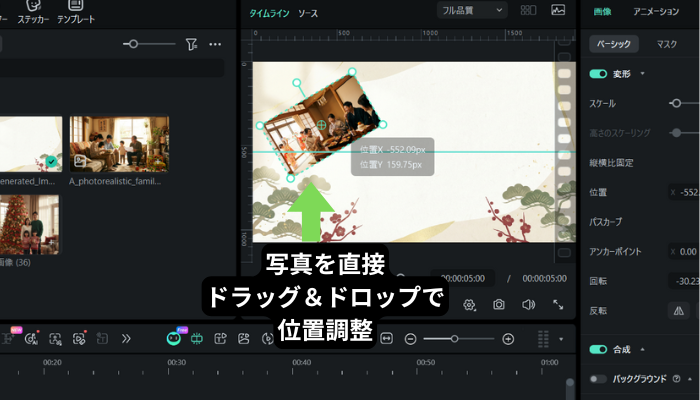Click the picture sticker timeline icon

(244, 339)
